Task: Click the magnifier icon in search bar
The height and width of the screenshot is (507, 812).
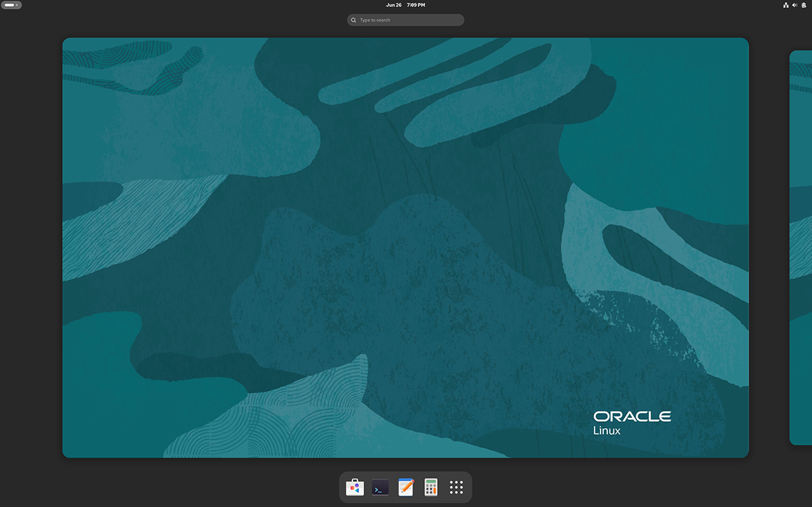Action: 353,20
